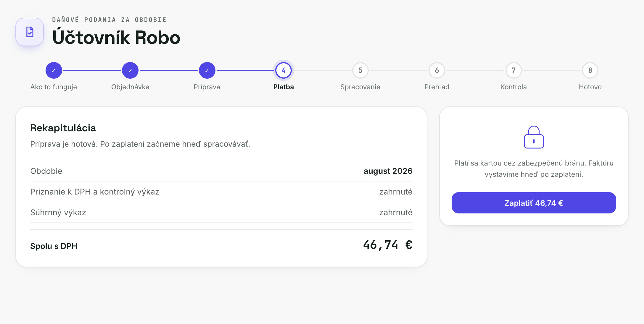Viewport: 644px width, 324px height.
Task: Select the Priznanie k DPH a kontrolný výkaz row
Action: pos(221,192)
